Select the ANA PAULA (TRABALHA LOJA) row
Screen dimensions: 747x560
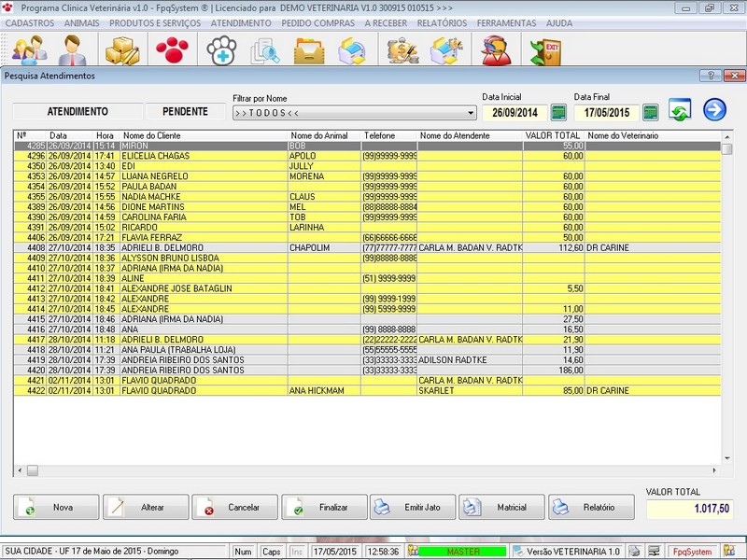[367, 349]
